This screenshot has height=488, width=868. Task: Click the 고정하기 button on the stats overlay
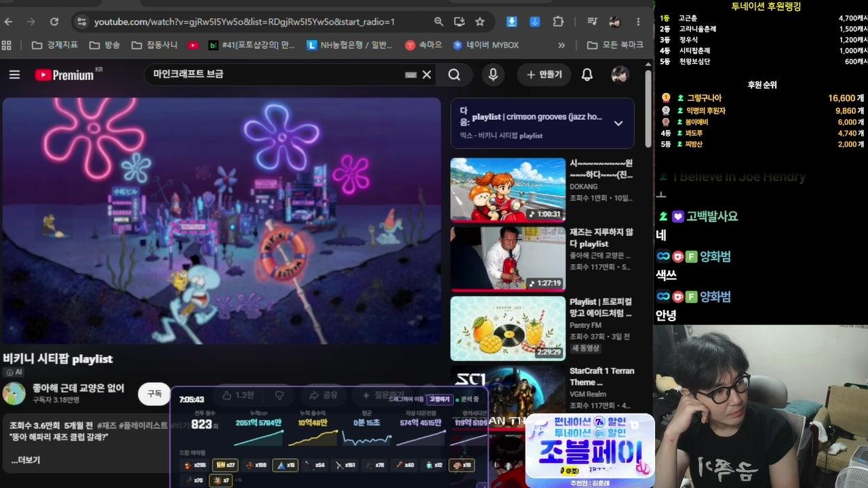[x=439, y=399]
